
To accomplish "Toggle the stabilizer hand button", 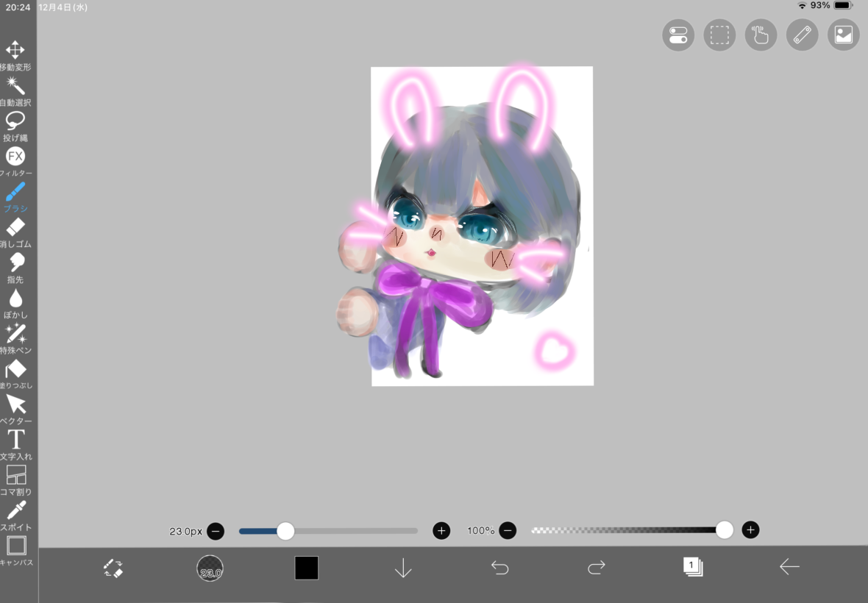I will click(761, 35).
